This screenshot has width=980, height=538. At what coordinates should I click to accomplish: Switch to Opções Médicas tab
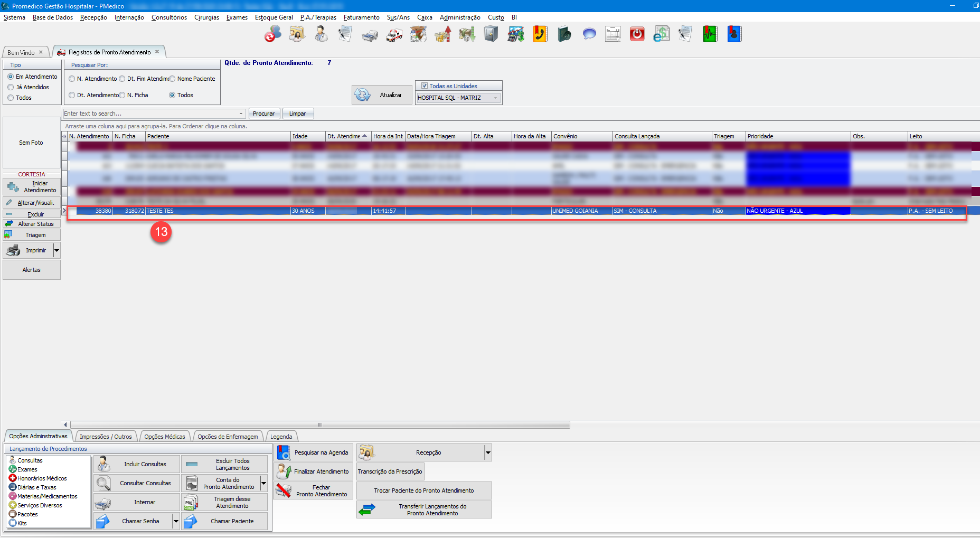click(x=164, y=437)
